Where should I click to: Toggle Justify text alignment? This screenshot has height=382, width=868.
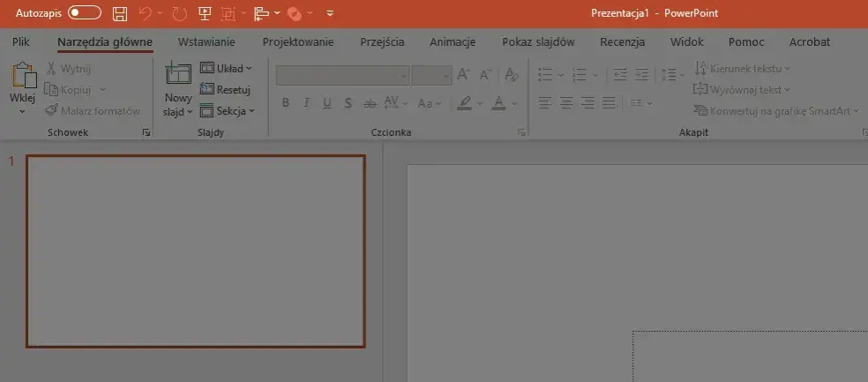pyautogui.click(x=609, y=103)
